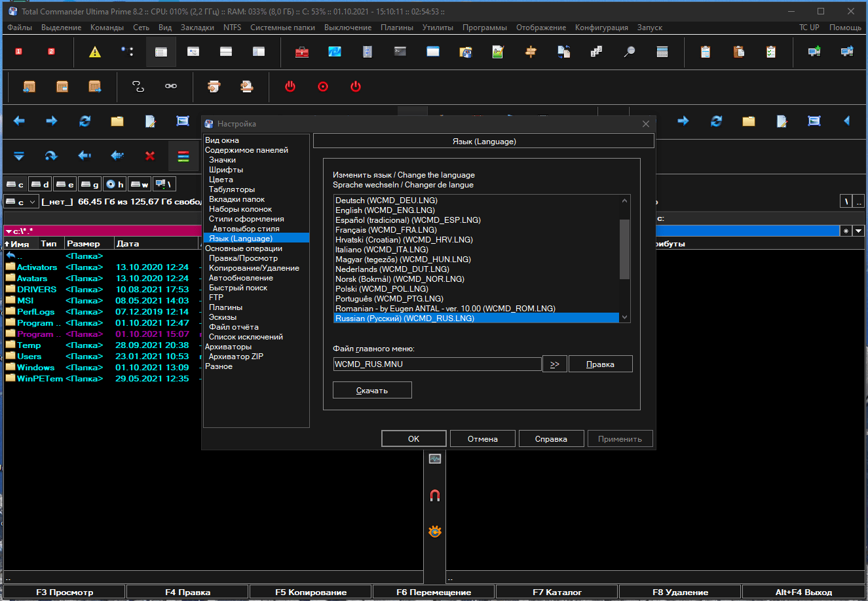Click the blue down arrow icon in left toolbar
868x601 pixels.
tap(19, 156)
